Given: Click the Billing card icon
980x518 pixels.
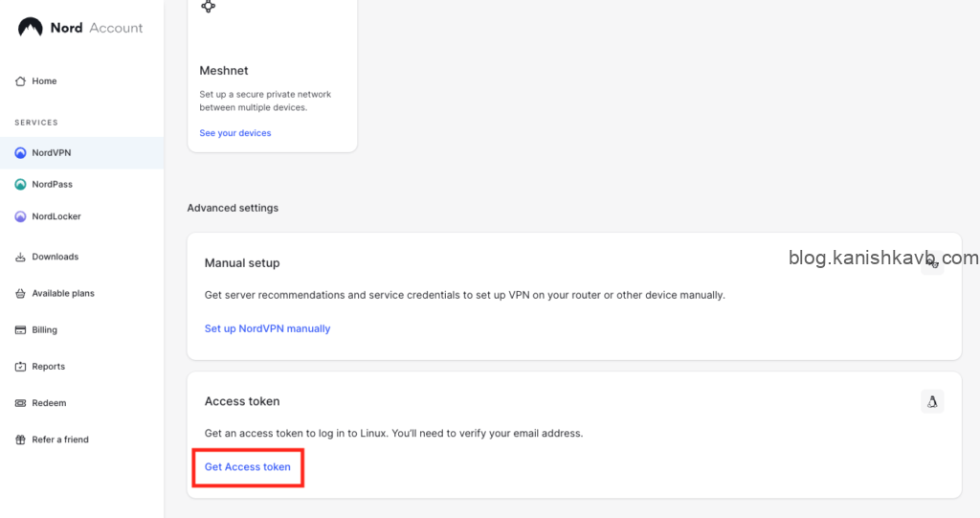Looking at the screenshot, I should 20,330.
